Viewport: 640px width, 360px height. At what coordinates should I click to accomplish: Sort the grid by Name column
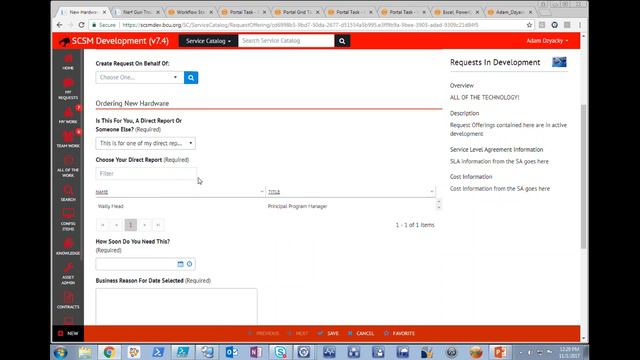(x=102, y=192)
